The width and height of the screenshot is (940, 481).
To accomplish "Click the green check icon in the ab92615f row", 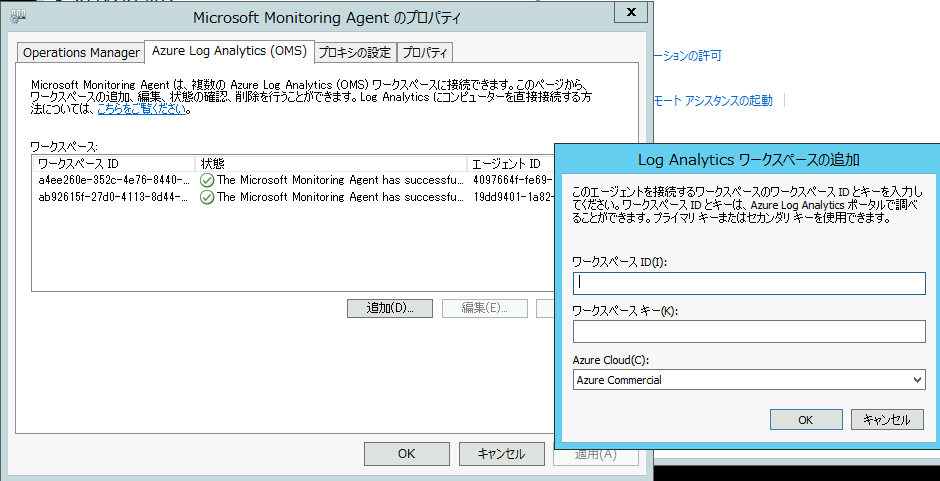I will coord(207,197).
